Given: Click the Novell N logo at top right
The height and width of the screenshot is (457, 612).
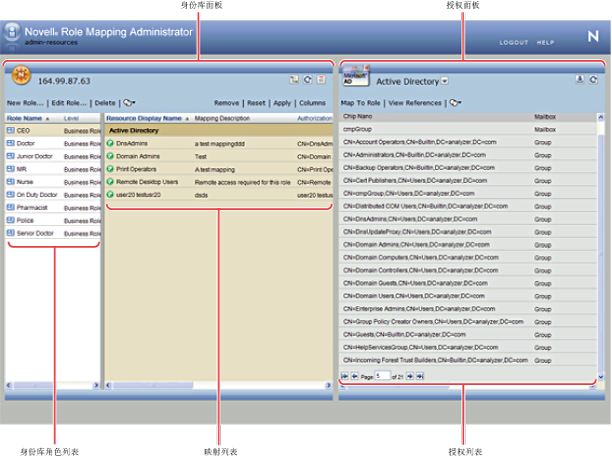Looking at the screenshot, I should (593, 37).
